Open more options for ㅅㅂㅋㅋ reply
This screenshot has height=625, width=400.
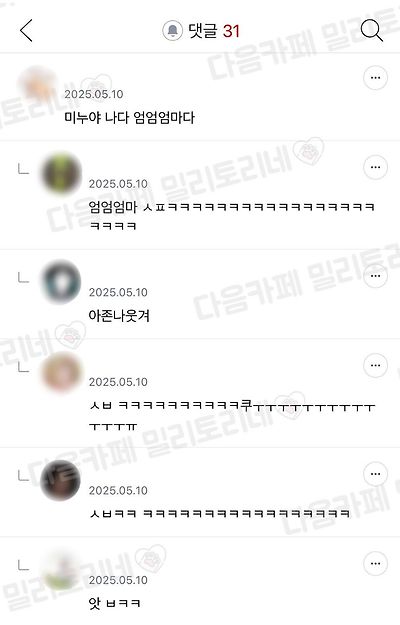click(x=375, y=474)
